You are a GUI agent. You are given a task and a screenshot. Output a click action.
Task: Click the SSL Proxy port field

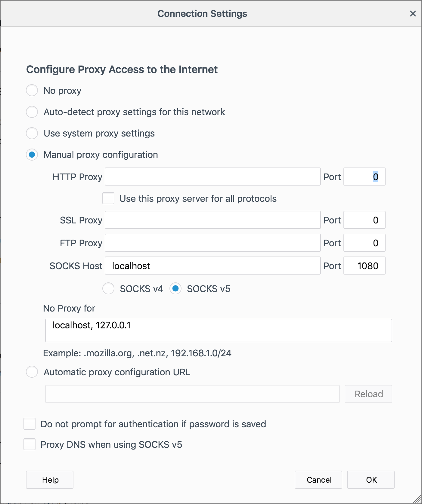pos(364,220)
